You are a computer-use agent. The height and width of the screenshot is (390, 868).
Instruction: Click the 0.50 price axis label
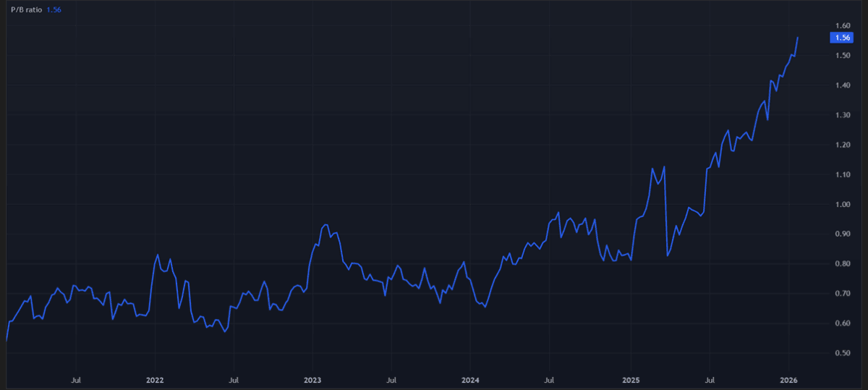pos(842,352)
